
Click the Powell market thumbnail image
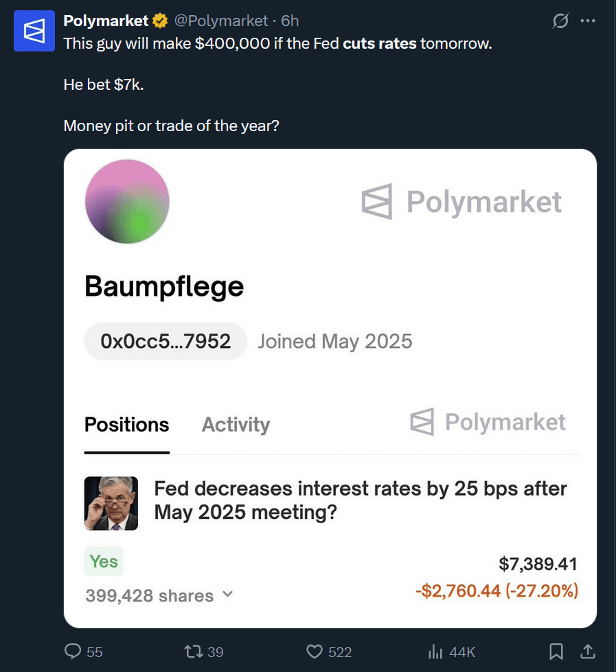[111, 503]
